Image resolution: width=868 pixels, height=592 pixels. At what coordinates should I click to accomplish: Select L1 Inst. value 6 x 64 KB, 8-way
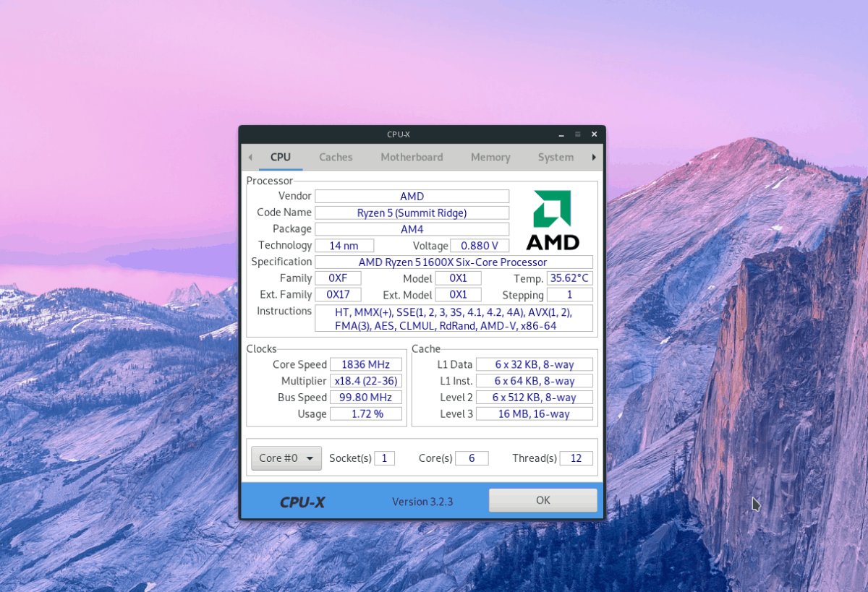point(535,381)
